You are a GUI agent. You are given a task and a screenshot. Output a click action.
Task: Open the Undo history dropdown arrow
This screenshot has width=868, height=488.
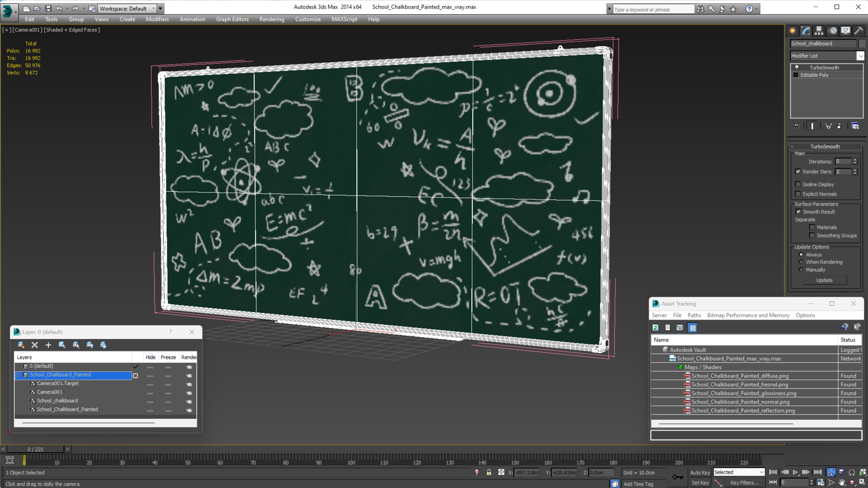pos(67,9)
